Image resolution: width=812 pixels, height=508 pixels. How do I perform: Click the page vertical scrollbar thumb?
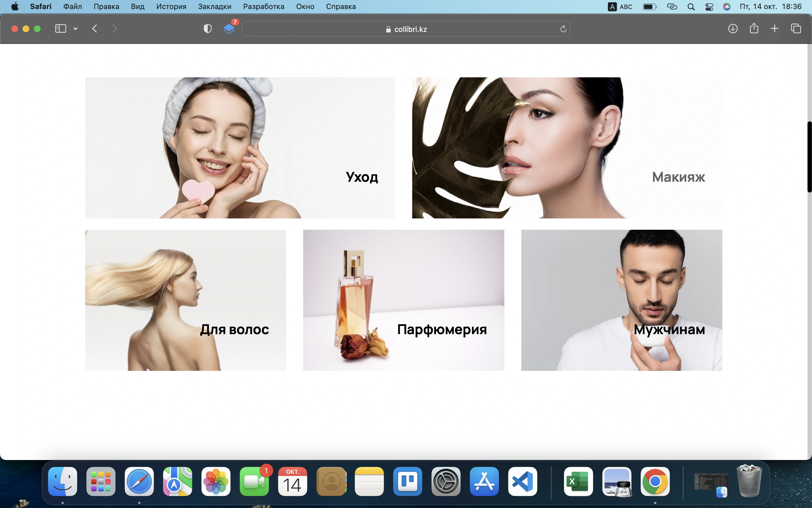point(809,157)
